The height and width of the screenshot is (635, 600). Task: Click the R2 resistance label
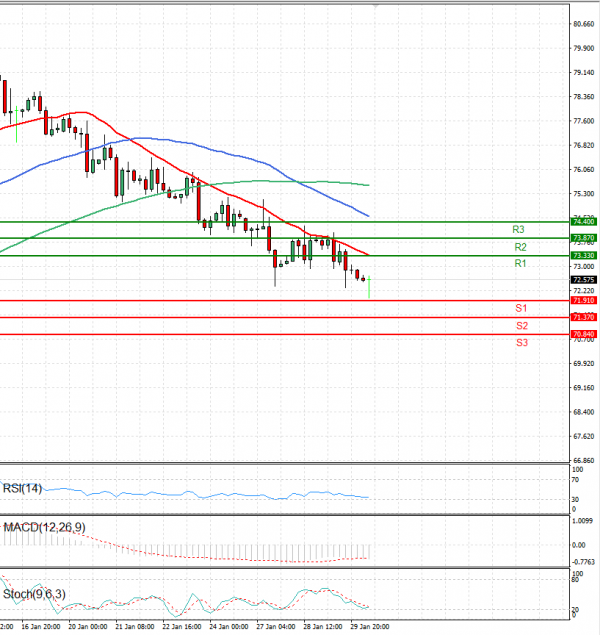pyautogui.click(x=520, y=247)
